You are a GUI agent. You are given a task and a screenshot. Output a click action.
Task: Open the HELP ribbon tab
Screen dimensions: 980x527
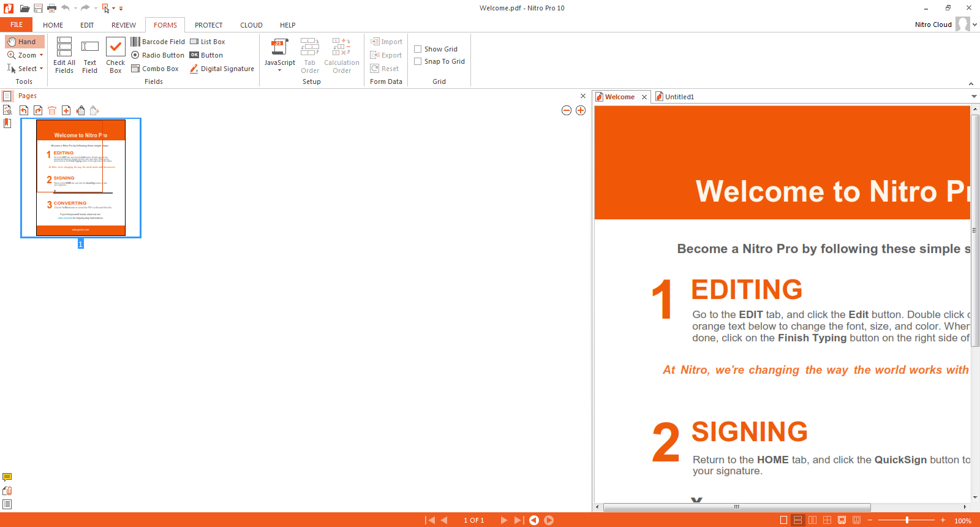pos(288,25)
